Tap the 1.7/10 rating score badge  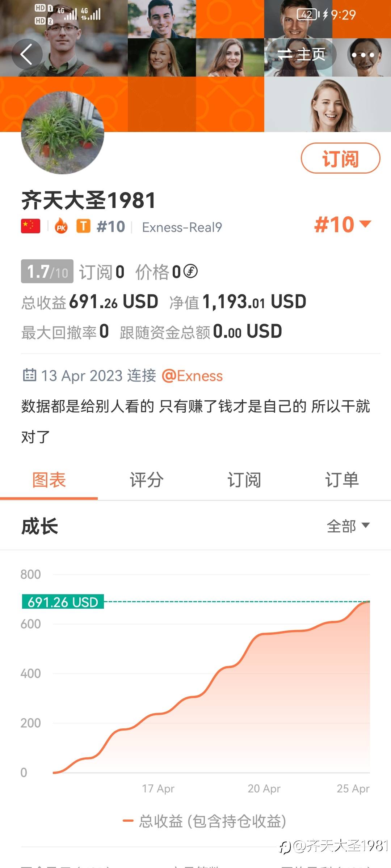click(x=47, y=271)
